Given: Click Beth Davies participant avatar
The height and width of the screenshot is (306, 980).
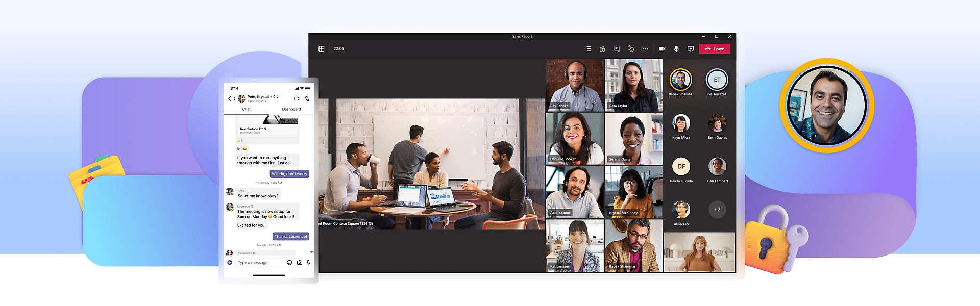Looking at the screenshot, I should click(x=717, y=123).
